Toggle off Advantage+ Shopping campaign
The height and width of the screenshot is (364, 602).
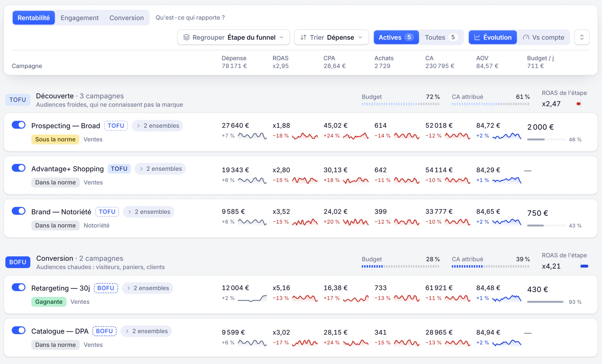tap(18, 168)
